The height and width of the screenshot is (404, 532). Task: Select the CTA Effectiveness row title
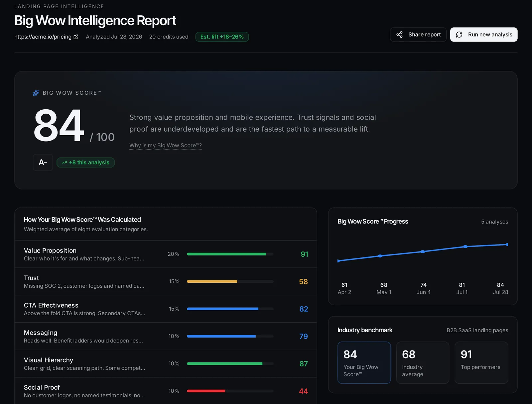pos(51,305)
